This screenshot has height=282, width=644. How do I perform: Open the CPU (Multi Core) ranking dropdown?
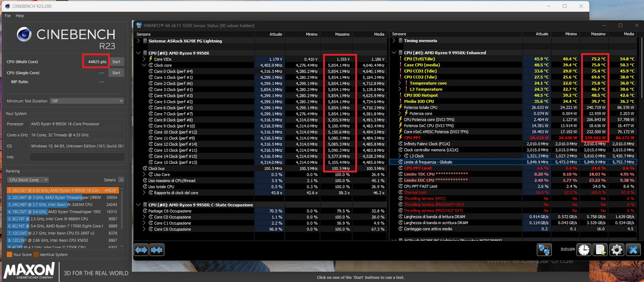click(28, 179)
